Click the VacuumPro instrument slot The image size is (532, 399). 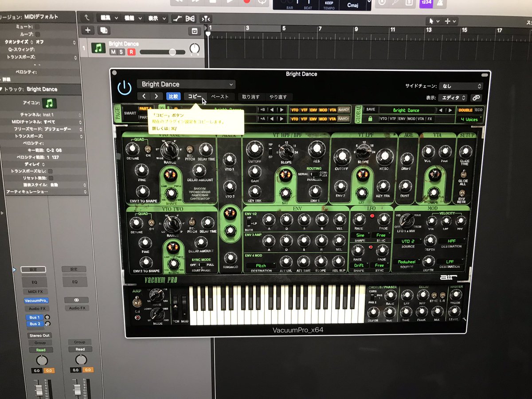(x=36, y=300)
